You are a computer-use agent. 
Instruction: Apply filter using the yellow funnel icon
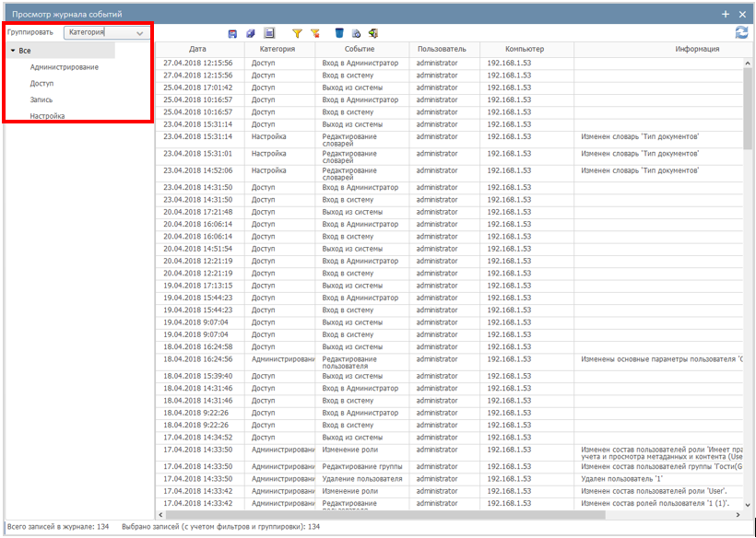297,33
